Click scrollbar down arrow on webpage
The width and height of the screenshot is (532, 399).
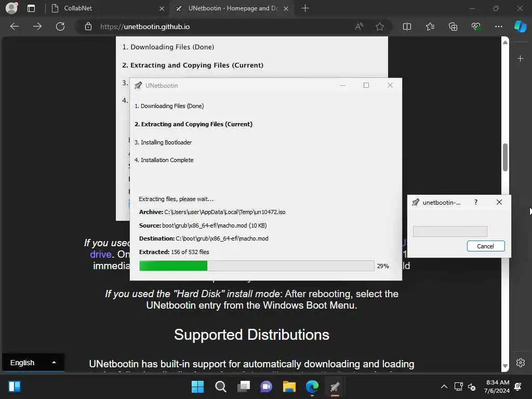click(x=505, y=366)
